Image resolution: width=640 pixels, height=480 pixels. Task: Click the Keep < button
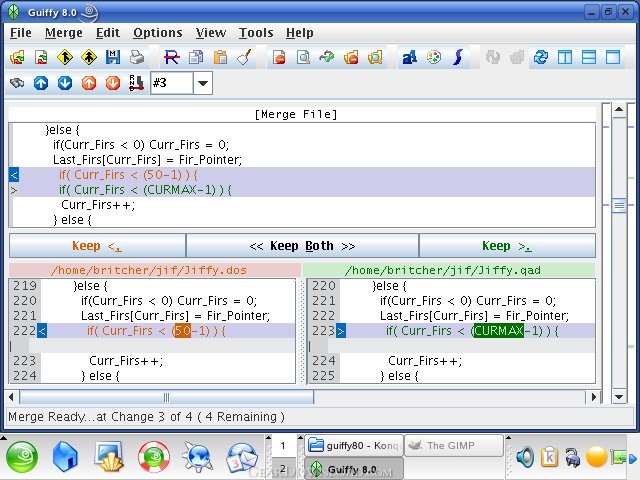click(x=97, y=246)
